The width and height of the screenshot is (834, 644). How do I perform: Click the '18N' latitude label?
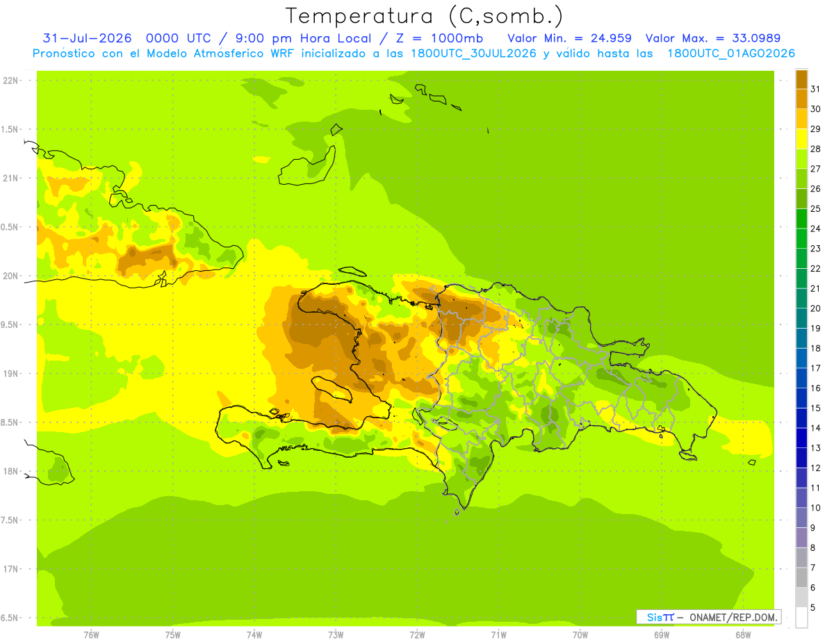[x=11, y=471]
